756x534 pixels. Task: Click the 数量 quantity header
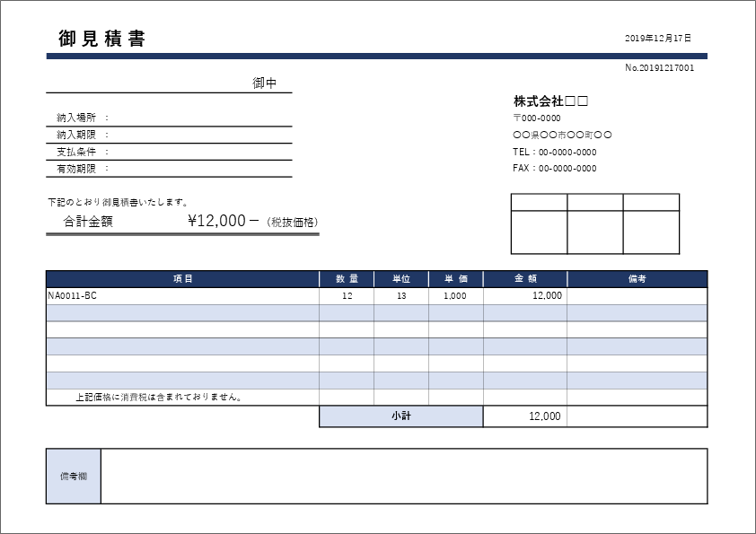(x=347, y=278)
